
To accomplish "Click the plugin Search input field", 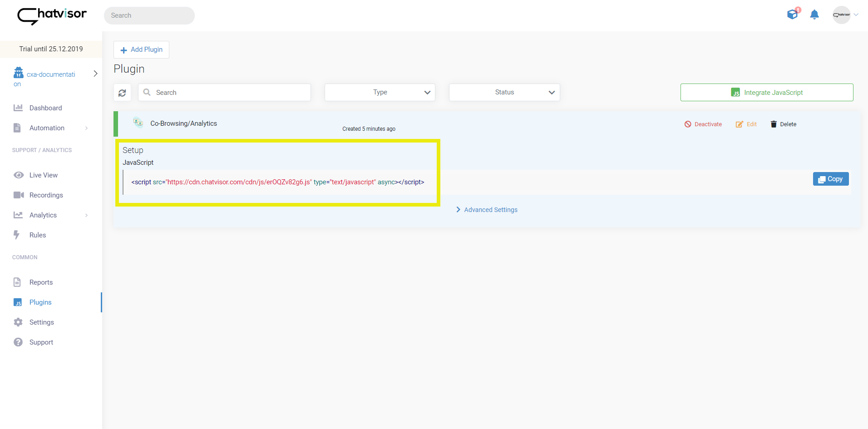I will 224,93.
